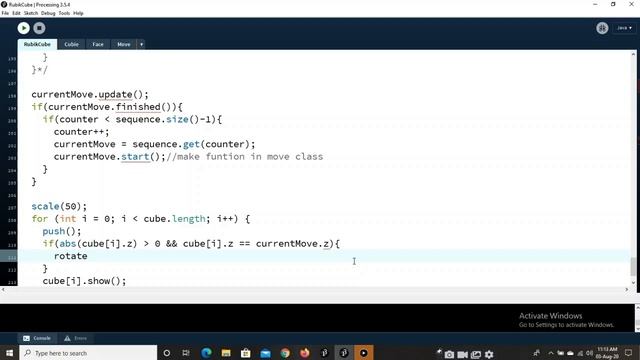Screen dimensions: 640x360
Task: Click the 'counter++;' line
Action: pos(82,131)
